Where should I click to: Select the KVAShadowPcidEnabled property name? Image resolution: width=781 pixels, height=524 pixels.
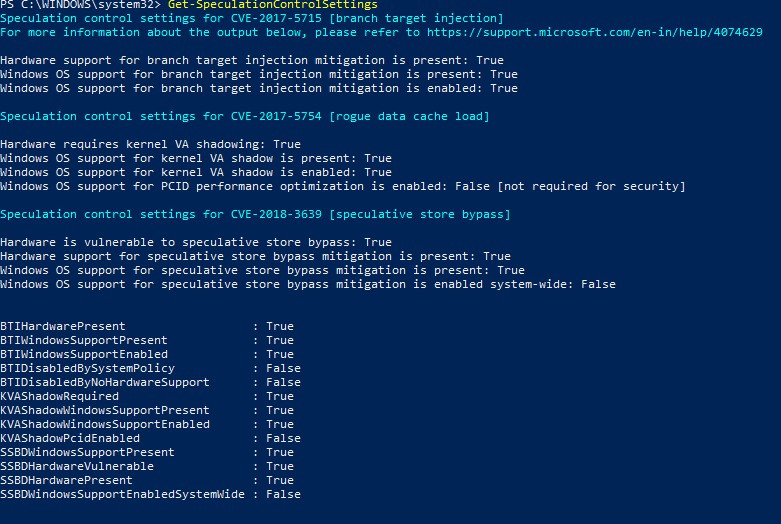point(70,438)
